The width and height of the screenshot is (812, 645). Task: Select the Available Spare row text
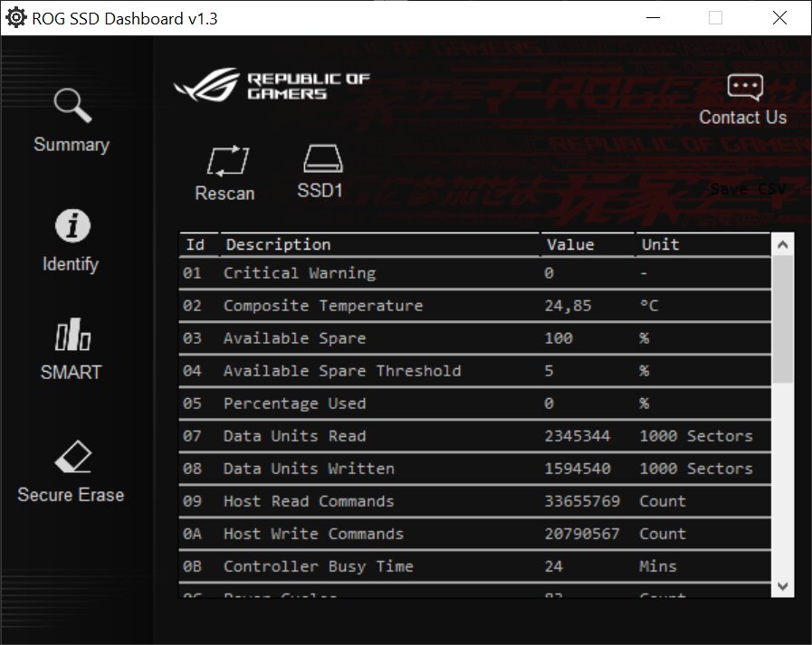[295, 338]
